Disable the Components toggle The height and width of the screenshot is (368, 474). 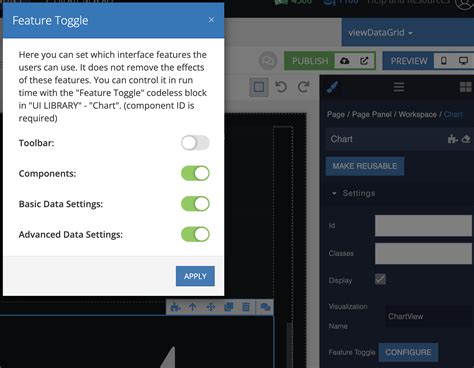click(x=195, y=173)
